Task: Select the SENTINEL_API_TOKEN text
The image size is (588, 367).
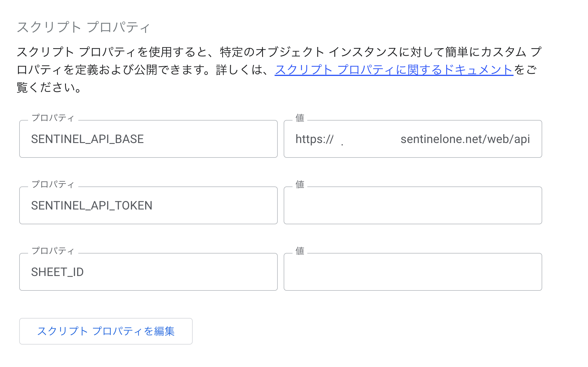Action: [x=92, y=205]
